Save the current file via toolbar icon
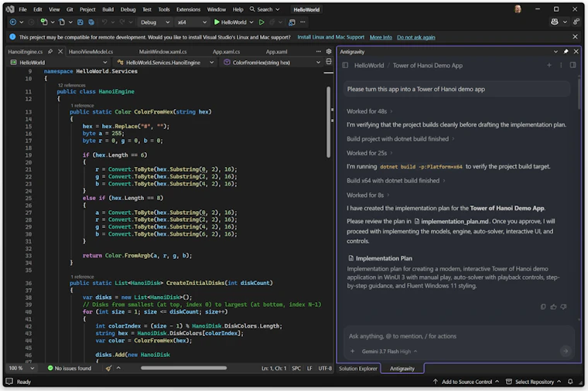588x391 pixels. tap(80, 22)
